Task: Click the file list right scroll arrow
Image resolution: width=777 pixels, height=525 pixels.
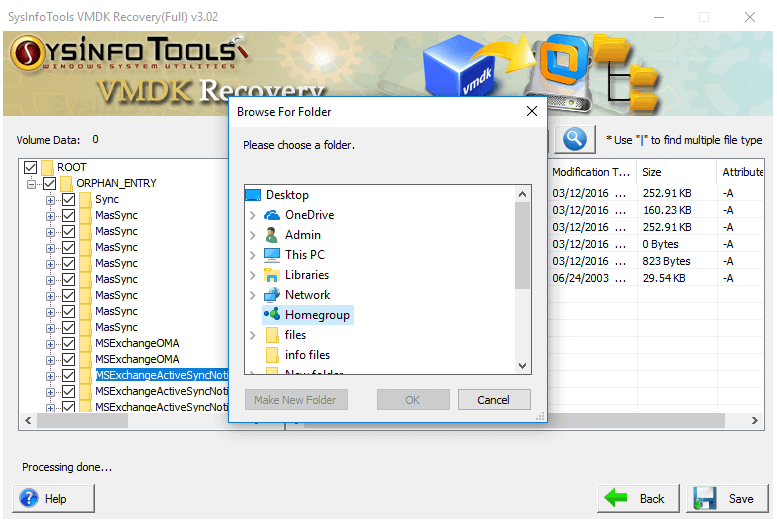Action: click(755, 420)
